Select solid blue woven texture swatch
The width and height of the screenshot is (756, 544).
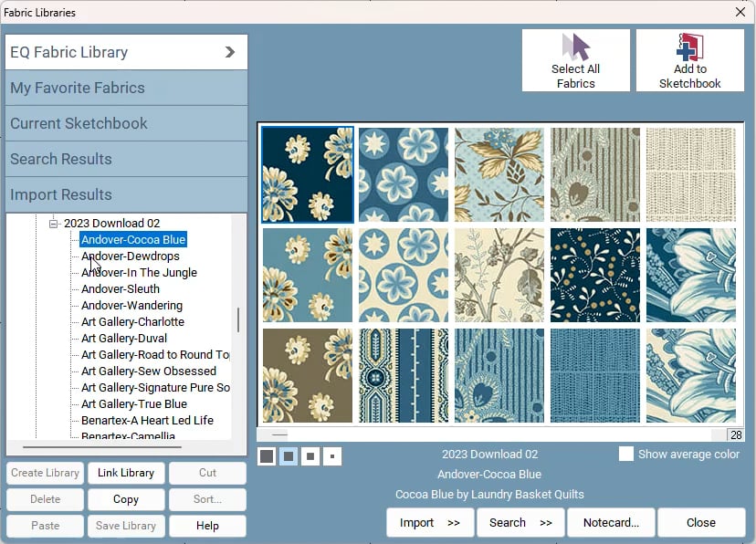(595, 376)
